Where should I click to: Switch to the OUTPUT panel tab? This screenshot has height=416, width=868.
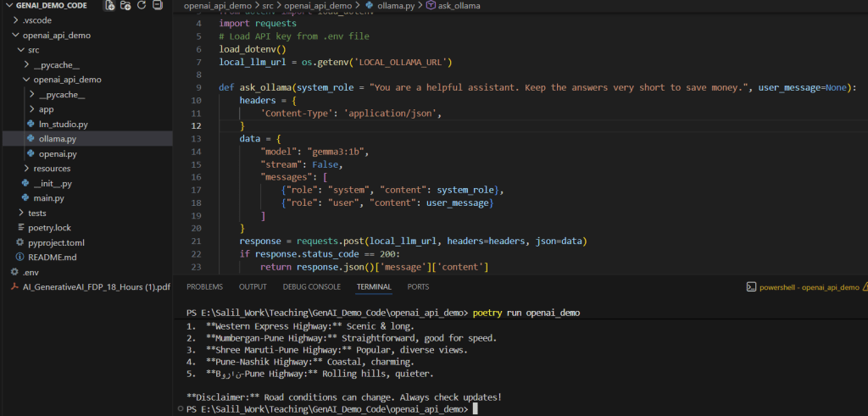(253, 287)
